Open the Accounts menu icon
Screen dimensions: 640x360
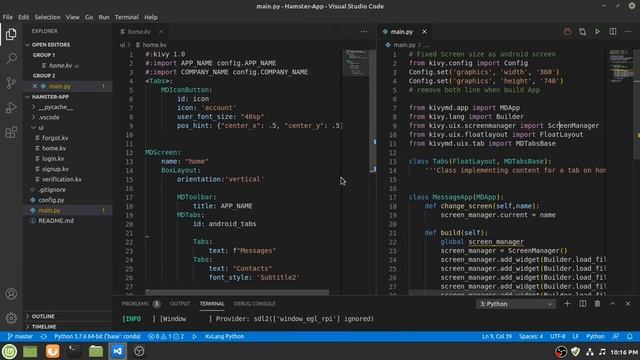[x=11, y=293]
